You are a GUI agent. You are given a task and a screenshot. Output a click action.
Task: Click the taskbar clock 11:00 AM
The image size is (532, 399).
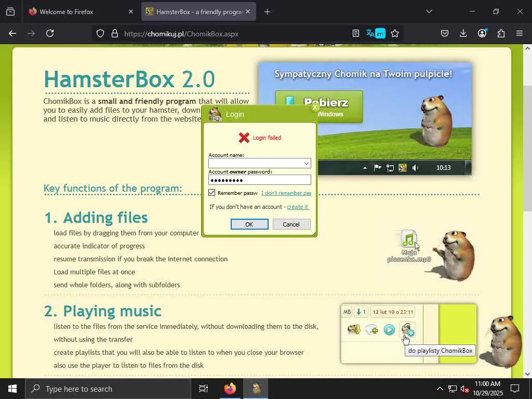(x=487, y=384)
